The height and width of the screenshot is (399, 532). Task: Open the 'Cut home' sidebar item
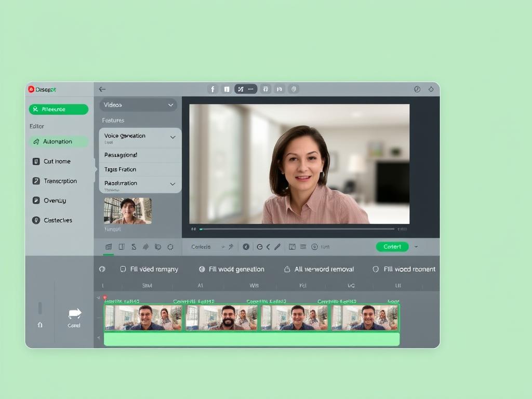pos(51,162)
